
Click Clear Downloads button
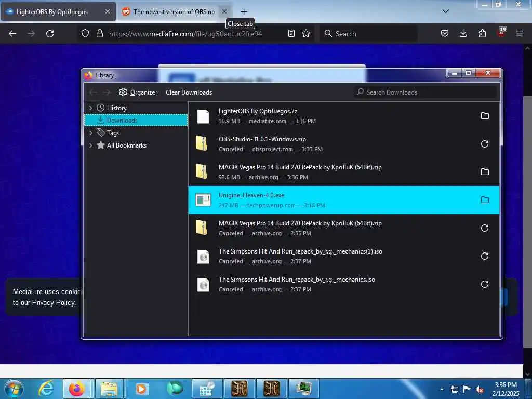point(189,92)
